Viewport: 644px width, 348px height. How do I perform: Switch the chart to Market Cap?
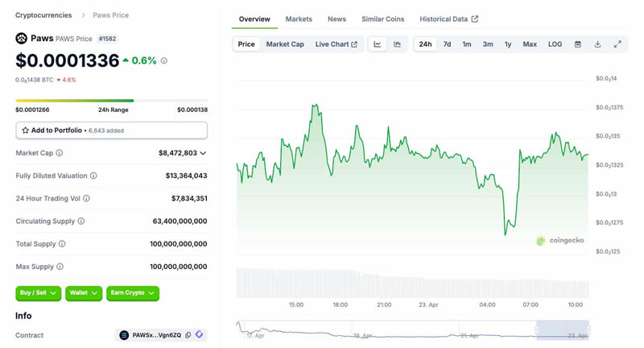coord(285,44)
